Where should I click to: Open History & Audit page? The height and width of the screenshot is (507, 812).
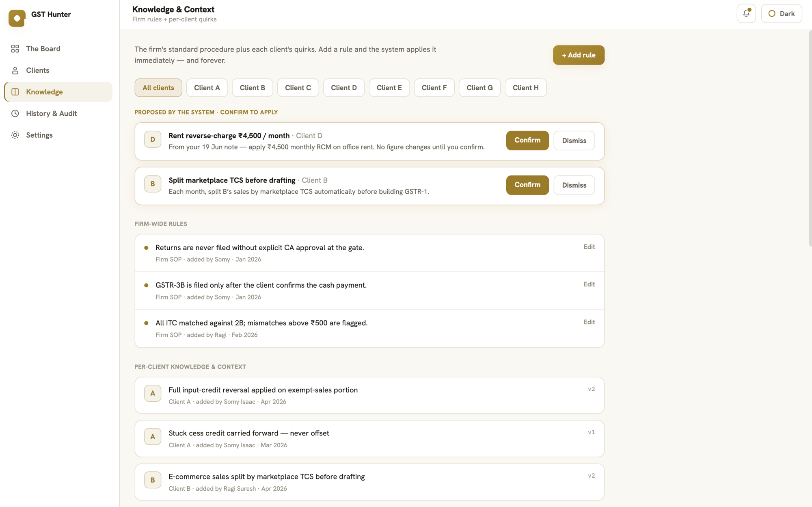tap(58, 113)
